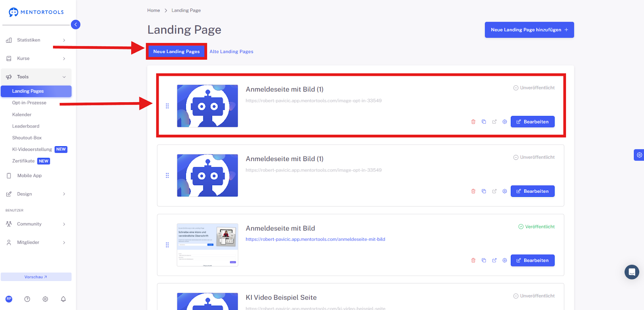Click the Landing Page breadcrumb entry

point(186,10)
